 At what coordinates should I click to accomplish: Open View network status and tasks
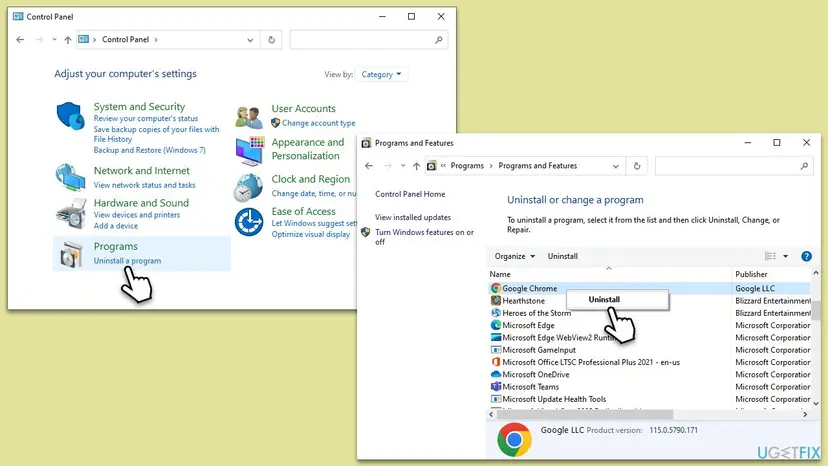click(x=144, y=185)
